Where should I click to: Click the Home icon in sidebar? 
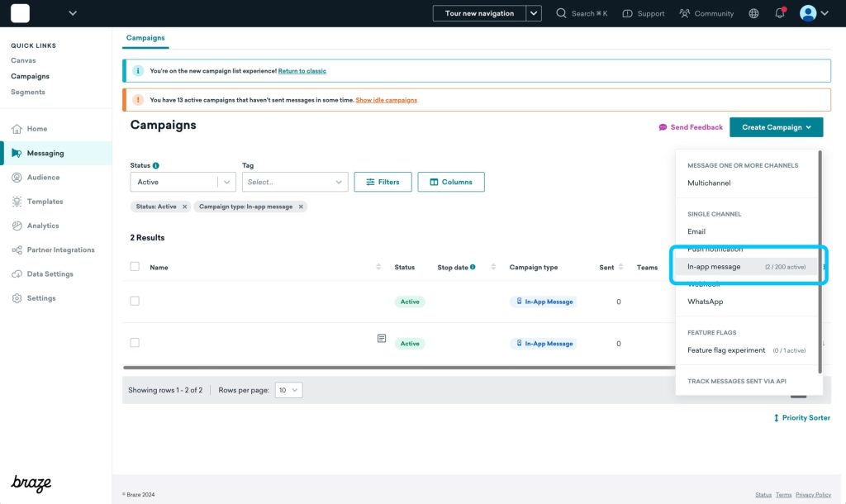coord(17,129)
